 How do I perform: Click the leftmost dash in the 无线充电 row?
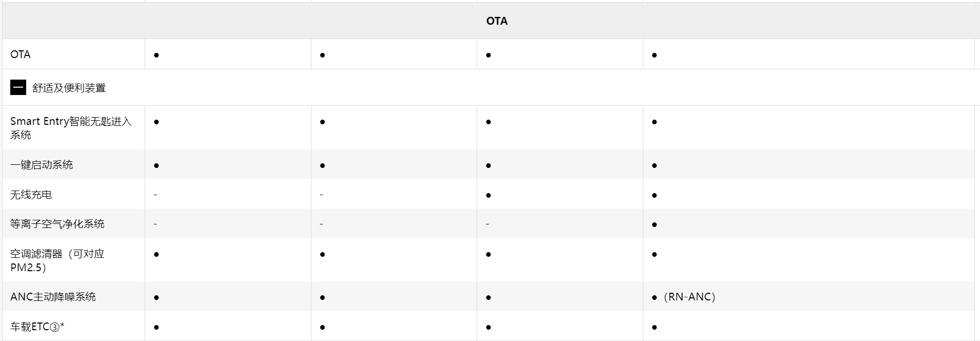155,195
